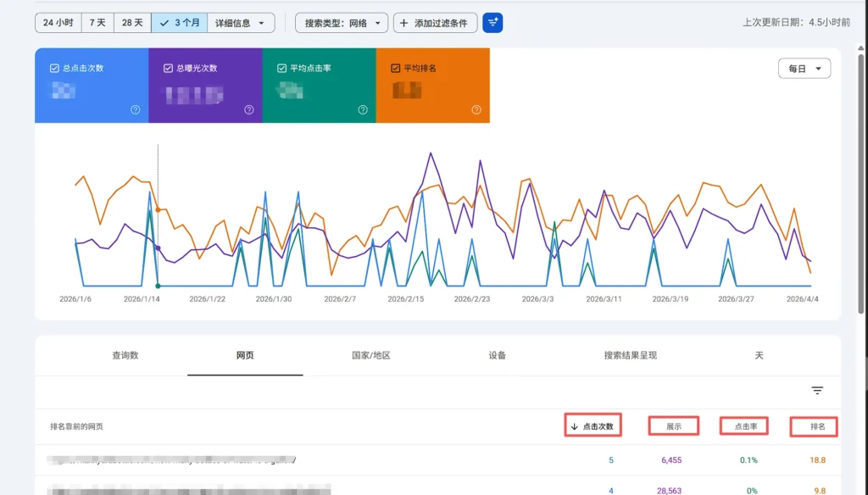Expand the 每日 granularity dropdown
Viewport: 868px width, 495px height.
[804, 68]
